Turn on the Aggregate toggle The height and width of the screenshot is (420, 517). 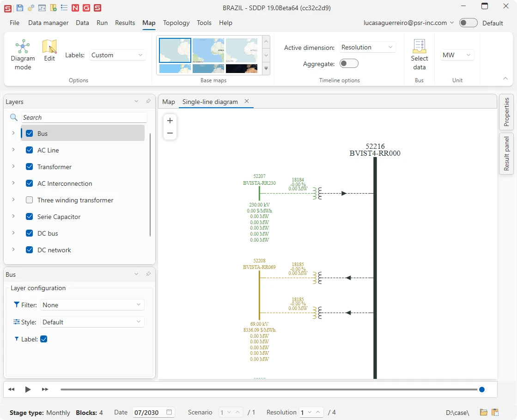349,63
